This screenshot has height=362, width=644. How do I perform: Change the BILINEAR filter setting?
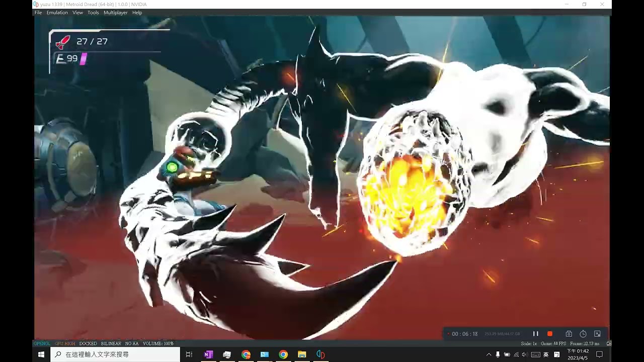[111, 343]
